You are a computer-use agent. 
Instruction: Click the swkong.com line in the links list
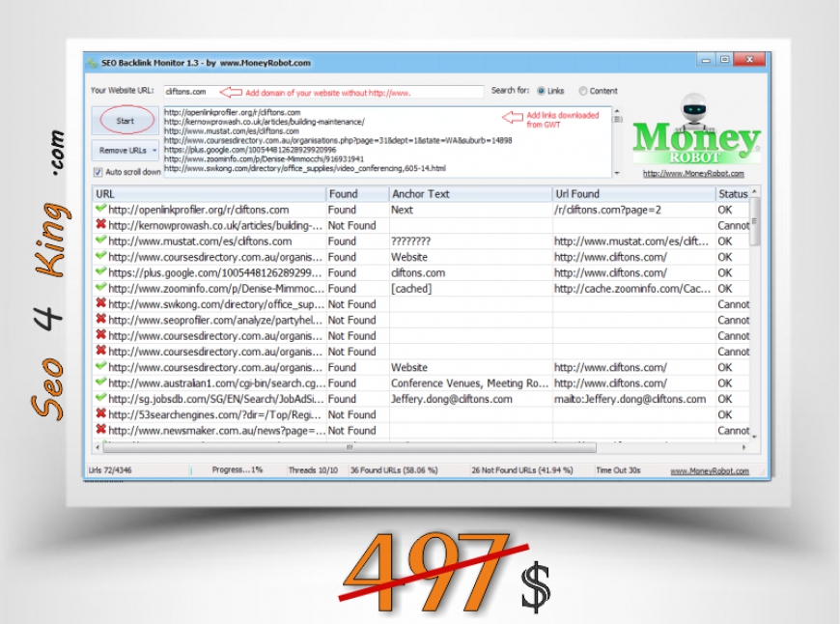click(305, 168)
